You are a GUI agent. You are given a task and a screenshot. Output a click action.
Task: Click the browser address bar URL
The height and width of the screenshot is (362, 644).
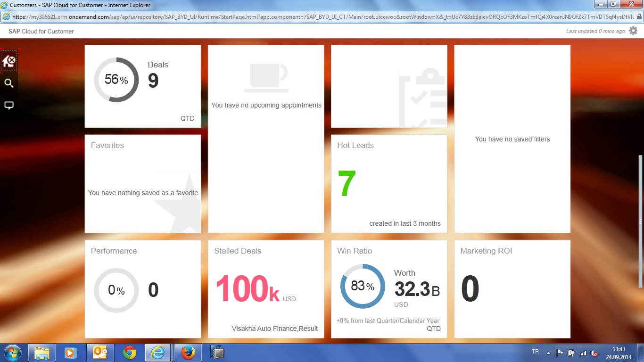click(321, 17)
